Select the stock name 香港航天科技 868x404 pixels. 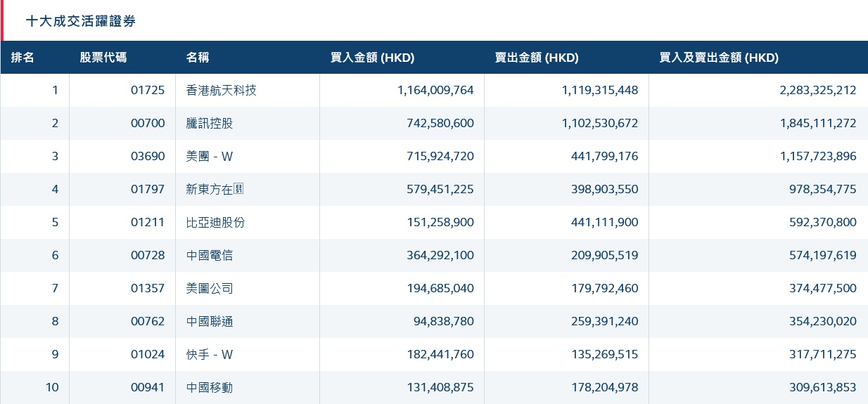(x=222, y=91)
